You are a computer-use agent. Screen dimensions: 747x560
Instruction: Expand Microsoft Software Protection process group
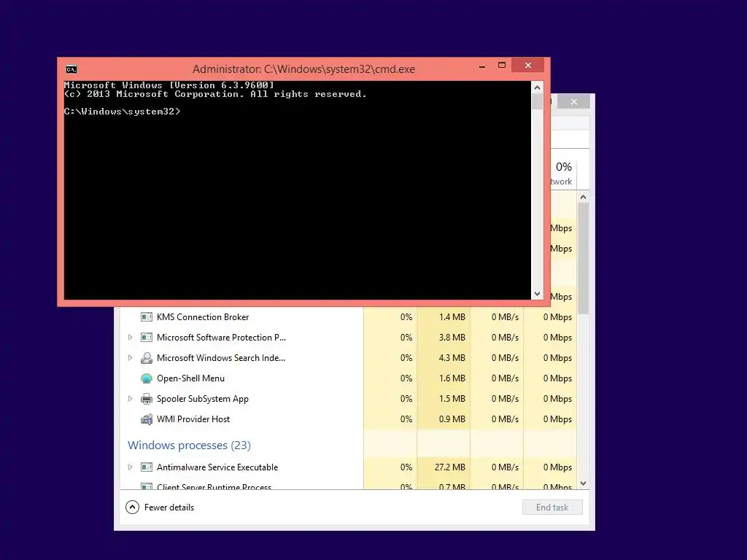pyautogui.click(x=130, y=338)
